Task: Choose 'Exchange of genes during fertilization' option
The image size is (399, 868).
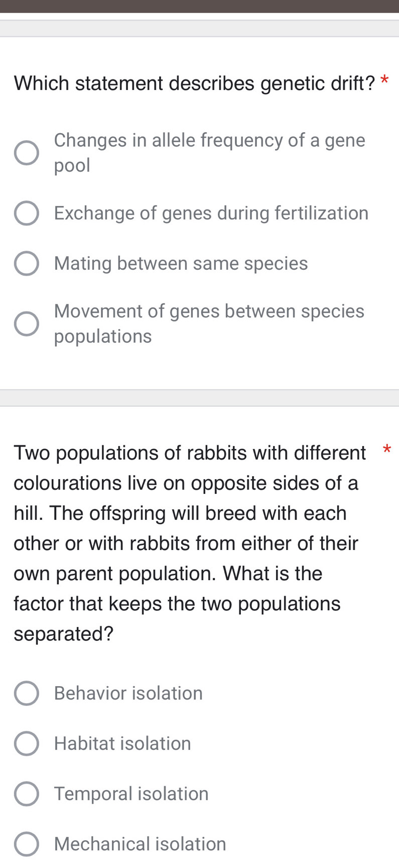Action: (27, 213)
